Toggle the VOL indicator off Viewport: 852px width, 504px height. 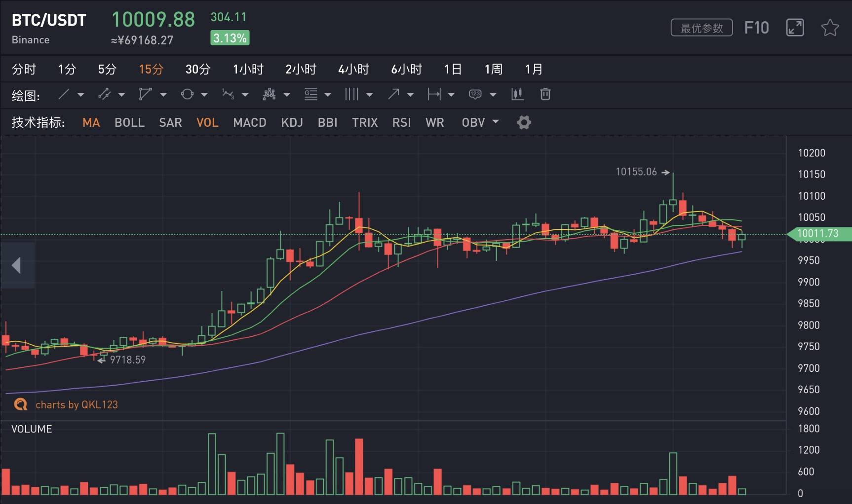(x=207, y=122)
